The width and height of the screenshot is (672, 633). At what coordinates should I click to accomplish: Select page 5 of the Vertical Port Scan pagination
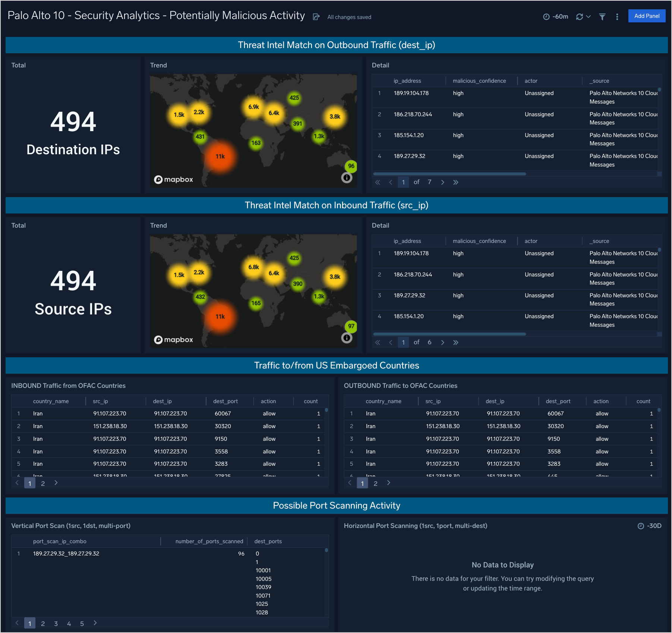tap(82, 623)
